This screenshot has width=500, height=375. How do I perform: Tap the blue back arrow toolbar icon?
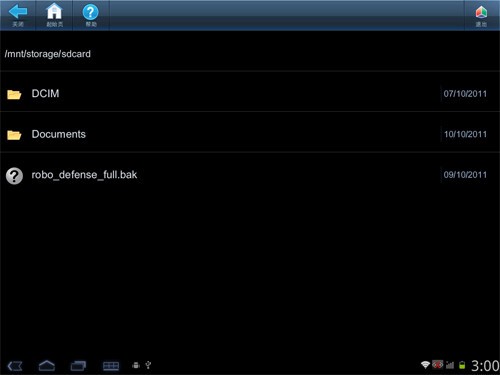[18, 12]
